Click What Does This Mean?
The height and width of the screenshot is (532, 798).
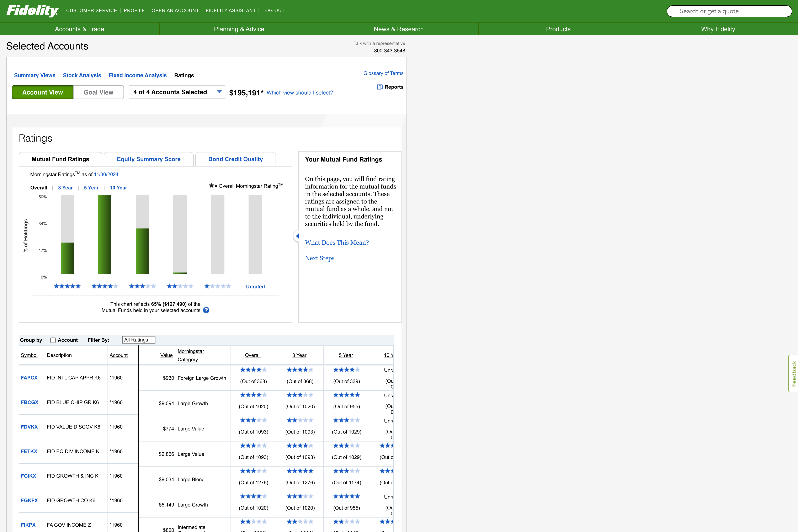click(337, 242)
